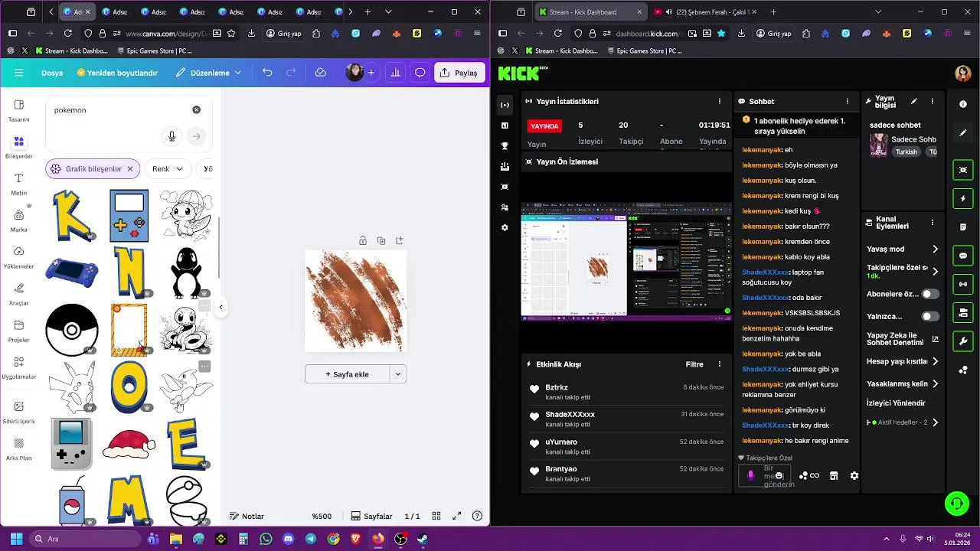This screenshot has width=980, height=551.
Task: Click Yeniden boyutlandır in Canva toolbar
Action: pyautogui.click(x=117, y=73)
